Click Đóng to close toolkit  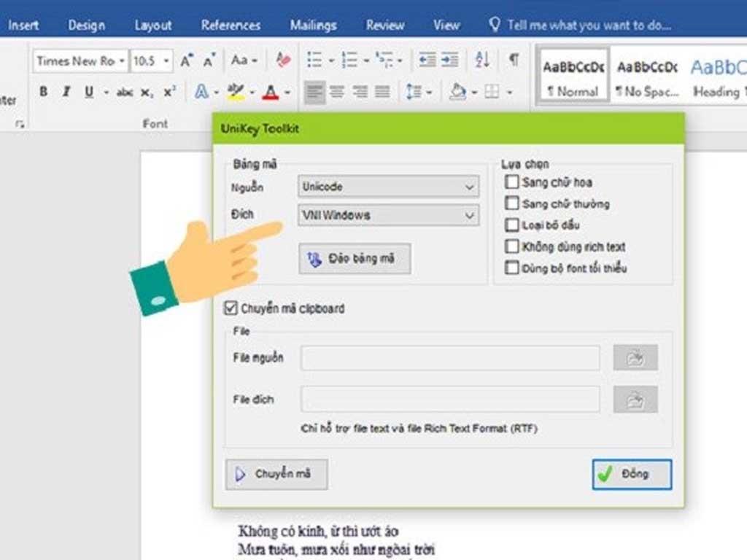point(632,474)
